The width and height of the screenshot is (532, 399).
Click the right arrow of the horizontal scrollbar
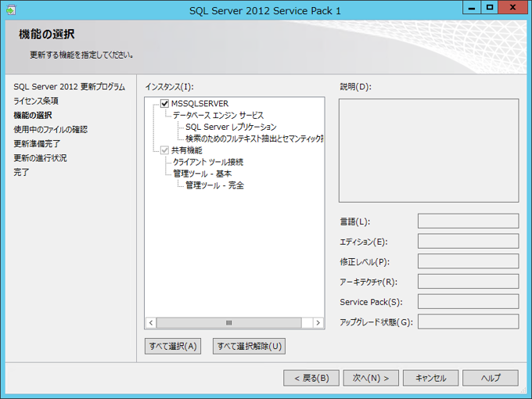click(x=318, y=322)
